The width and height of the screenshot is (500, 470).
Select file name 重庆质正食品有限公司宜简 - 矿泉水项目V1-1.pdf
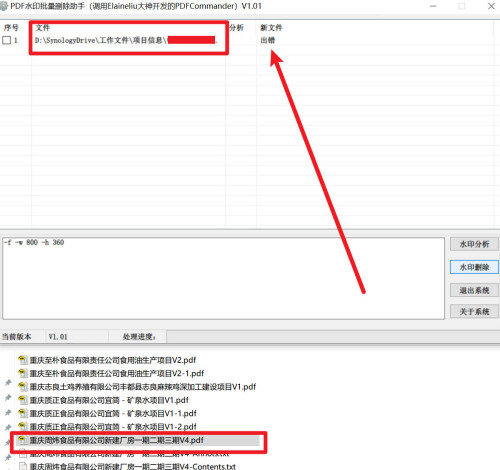tap(113, 413)
